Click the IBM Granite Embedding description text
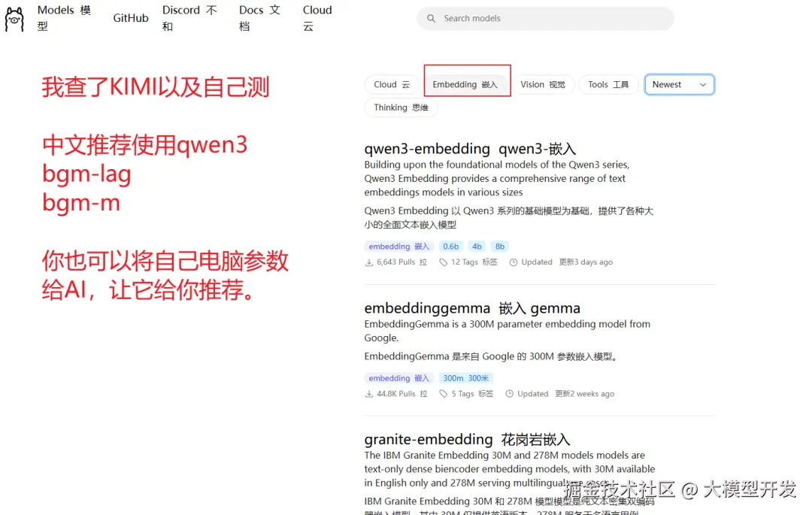The height and width of the screenshot is (515, 812). tap(510, 469)
